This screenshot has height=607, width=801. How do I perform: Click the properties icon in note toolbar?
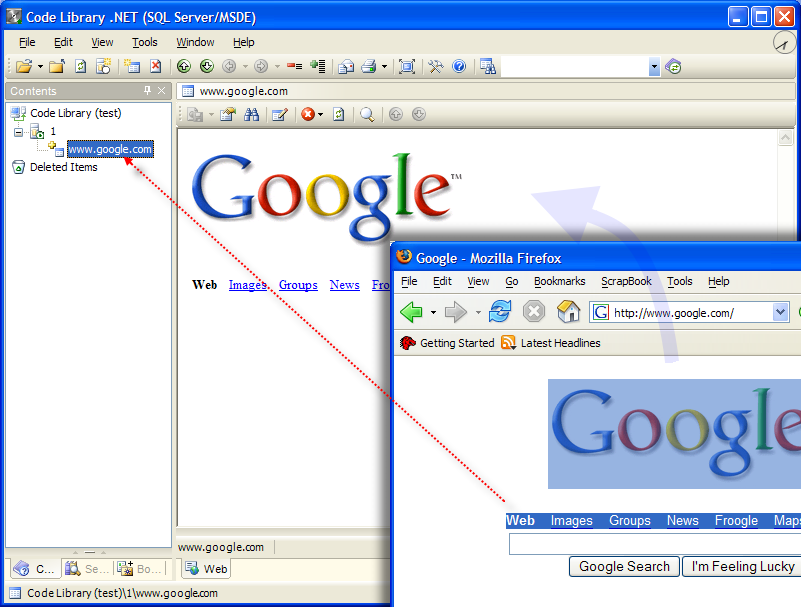pos(228,114)
